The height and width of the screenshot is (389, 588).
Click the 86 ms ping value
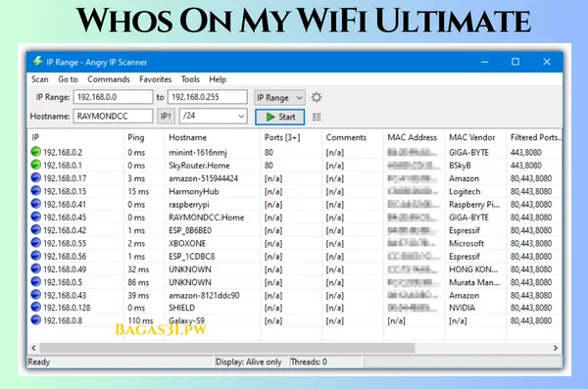coord(138,282)
